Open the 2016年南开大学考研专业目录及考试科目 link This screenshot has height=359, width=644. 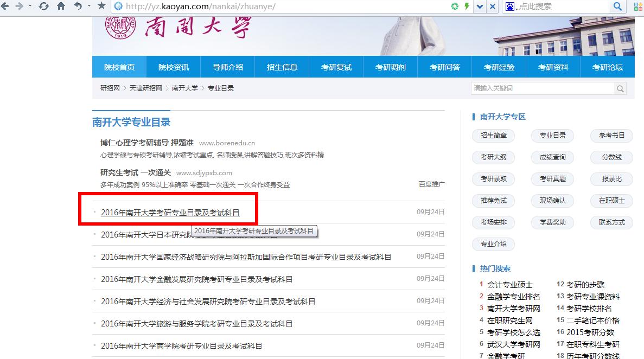(170, 213)
